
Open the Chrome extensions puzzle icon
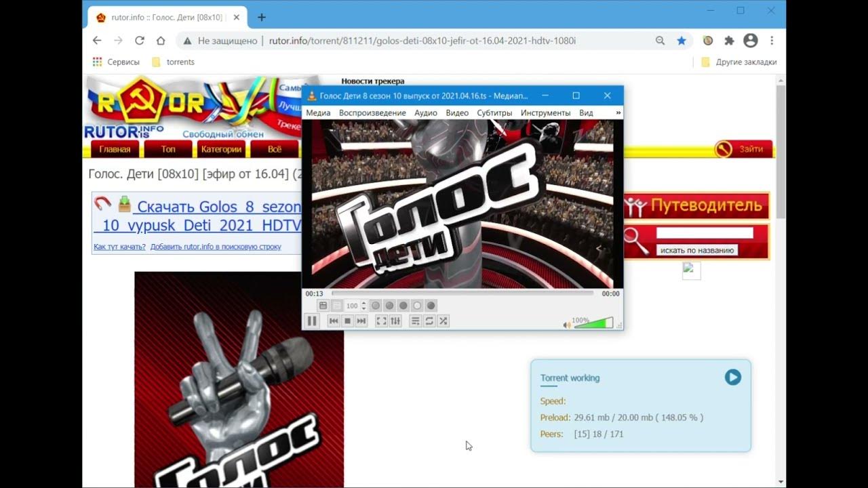[x=729, y=41]
